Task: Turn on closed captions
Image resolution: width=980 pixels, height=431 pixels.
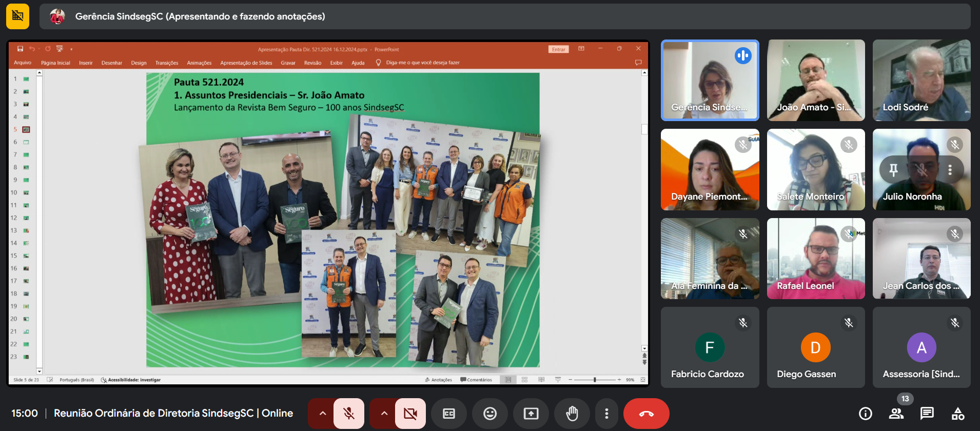Action: click(449, 414)
